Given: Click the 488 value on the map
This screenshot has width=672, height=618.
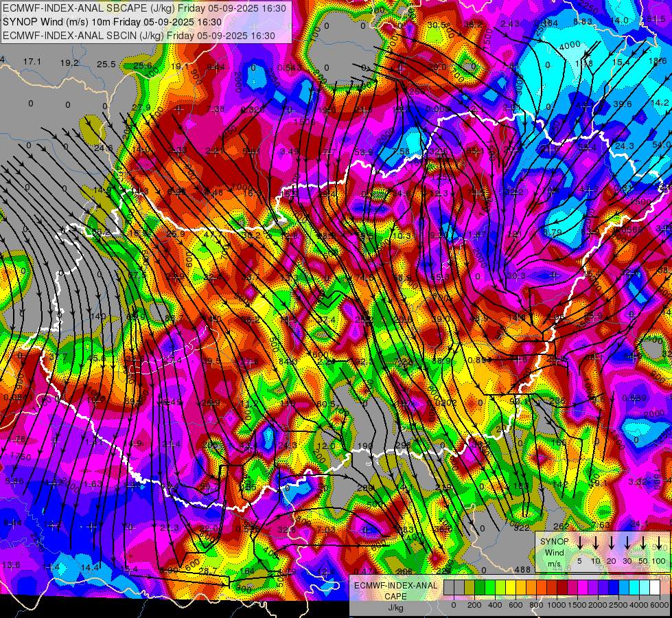Looking at the screenshot, I should pyautogui.click(x=522, y=569).
